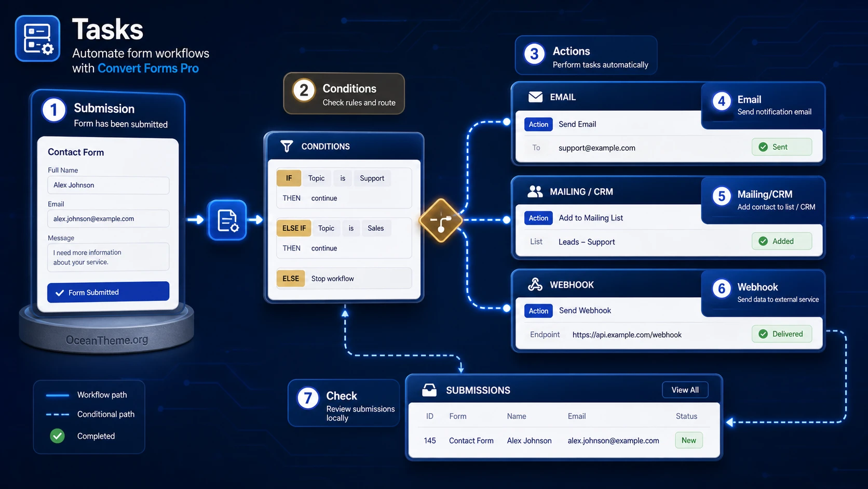868x489 pixels.
Task: Select the Topic chip in ELSE IF row
Action: (326, 228)
